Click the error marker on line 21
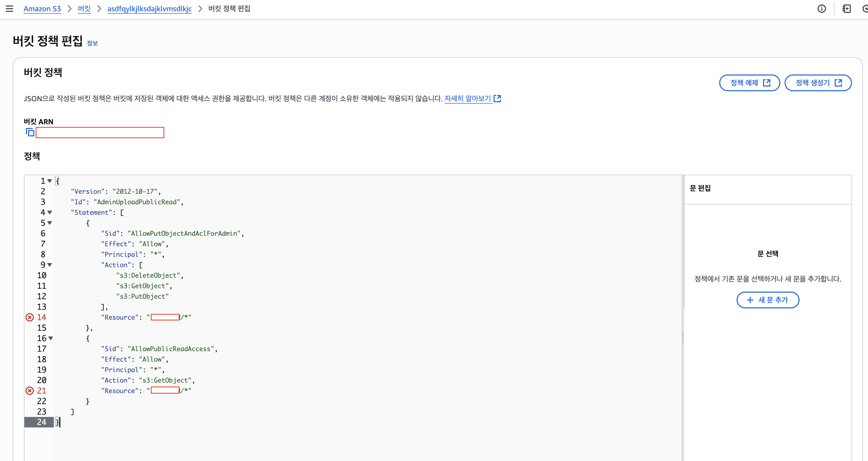The height and width of the screenshot is (461, 868). click(30, 391)
